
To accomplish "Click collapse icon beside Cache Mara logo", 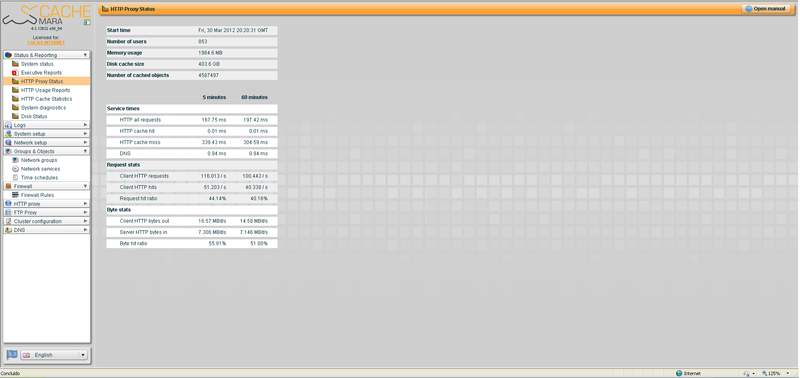I will pos(87,22).
